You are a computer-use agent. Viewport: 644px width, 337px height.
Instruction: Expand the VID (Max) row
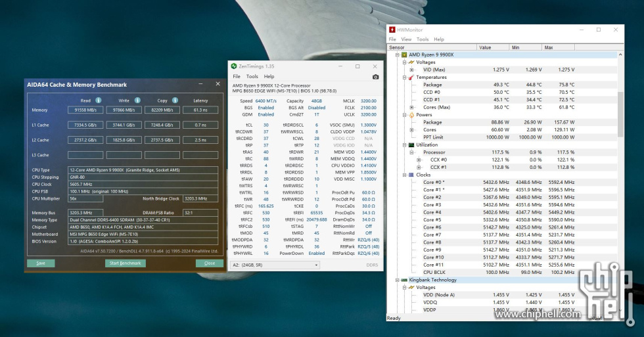[x=411, y=70]
